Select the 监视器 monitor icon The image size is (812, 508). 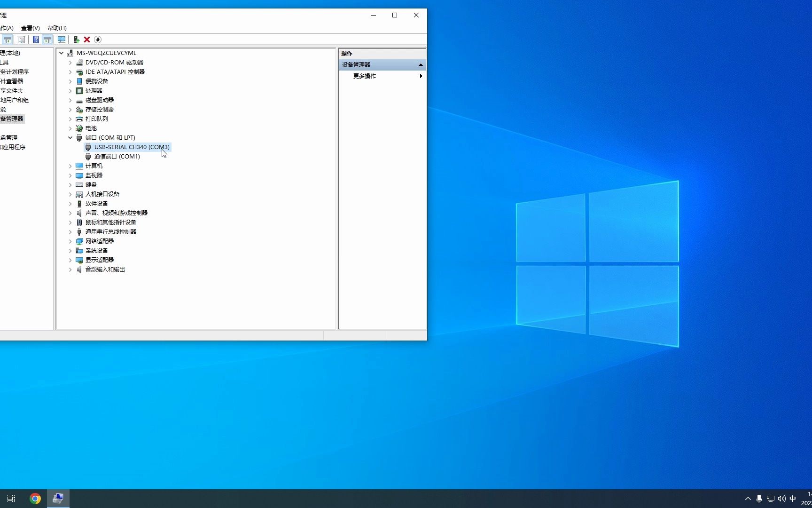[79, 175]
